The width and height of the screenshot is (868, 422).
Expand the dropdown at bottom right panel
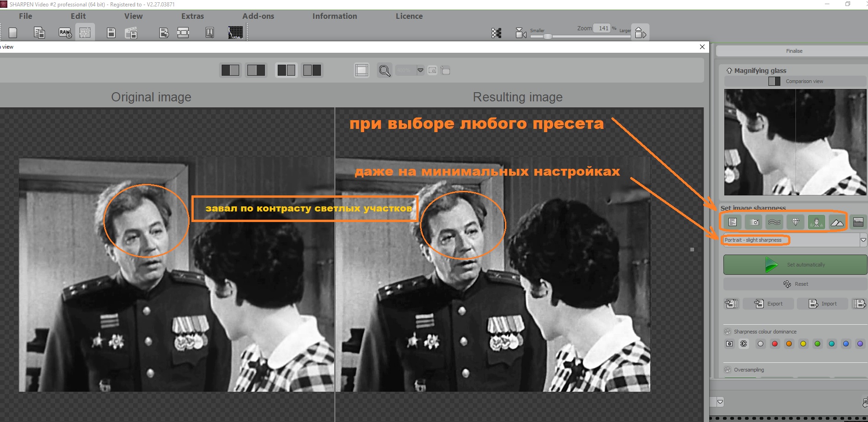tap(720, 402)
